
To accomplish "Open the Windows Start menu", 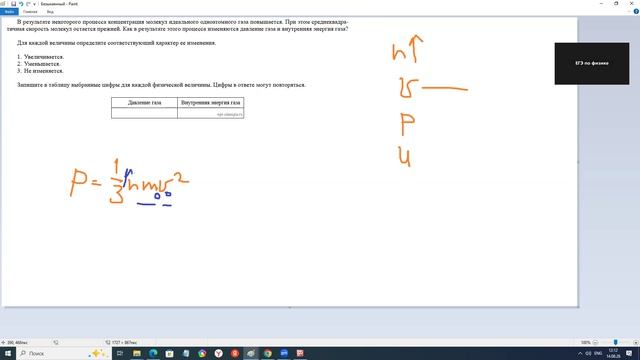I will pyautogui.click(x=8, y=353).
